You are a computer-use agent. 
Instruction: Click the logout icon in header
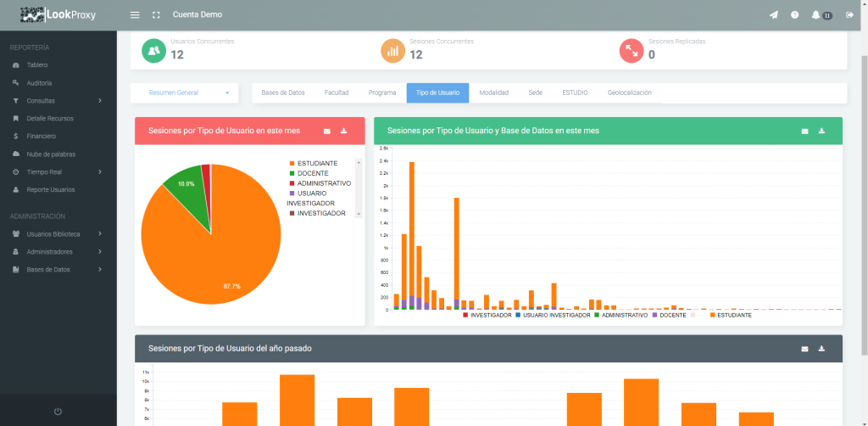click(x=850, y=15)
